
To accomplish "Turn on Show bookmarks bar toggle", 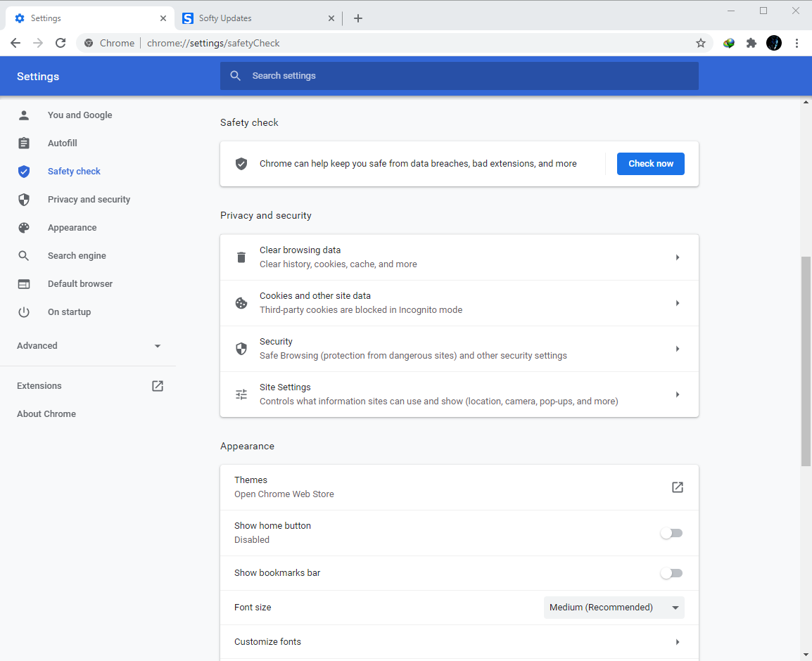I will click(x=671, y=573).
